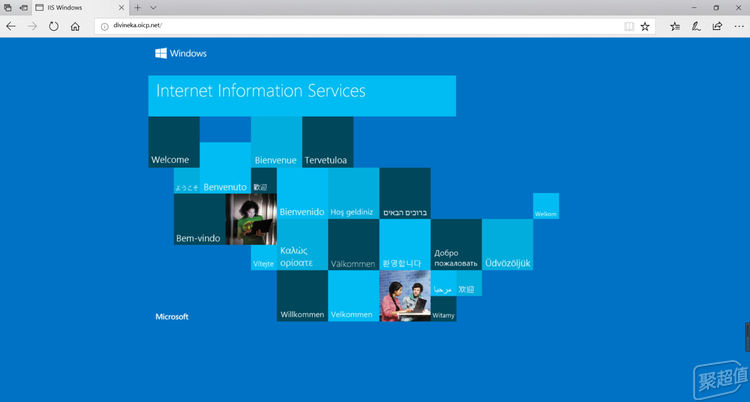750x402 pixels.
Task: Open the Settings and more ellipsis menu
Action: coord(738,26)
